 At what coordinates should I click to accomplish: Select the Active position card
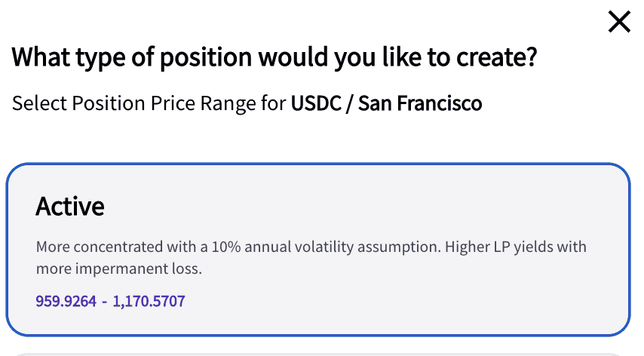coord(318,250)
